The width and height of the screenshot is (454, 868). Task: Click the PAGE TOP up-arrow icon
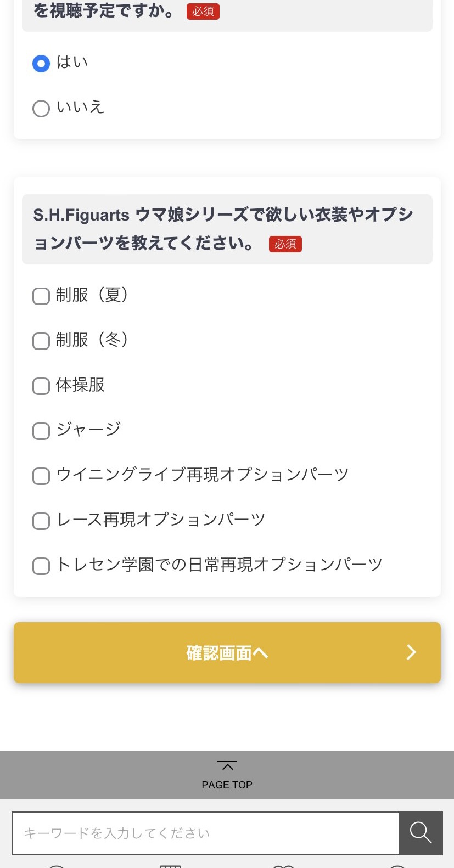coord(227,765)
